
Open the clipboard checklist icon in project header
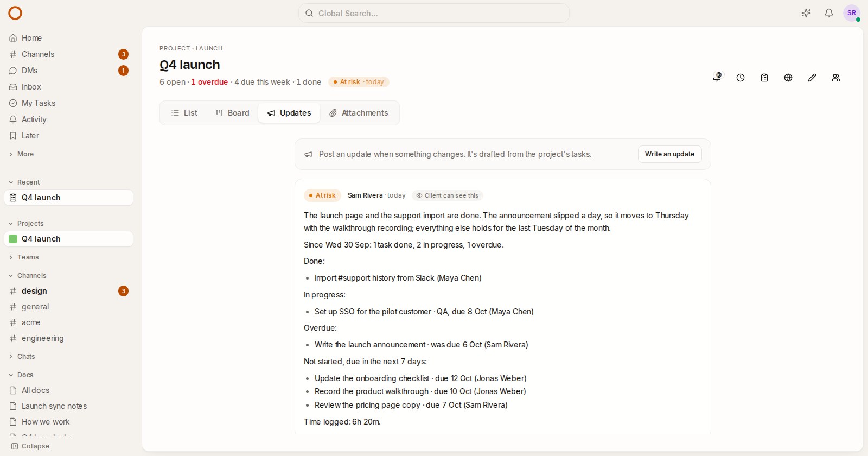pos(764,78)
